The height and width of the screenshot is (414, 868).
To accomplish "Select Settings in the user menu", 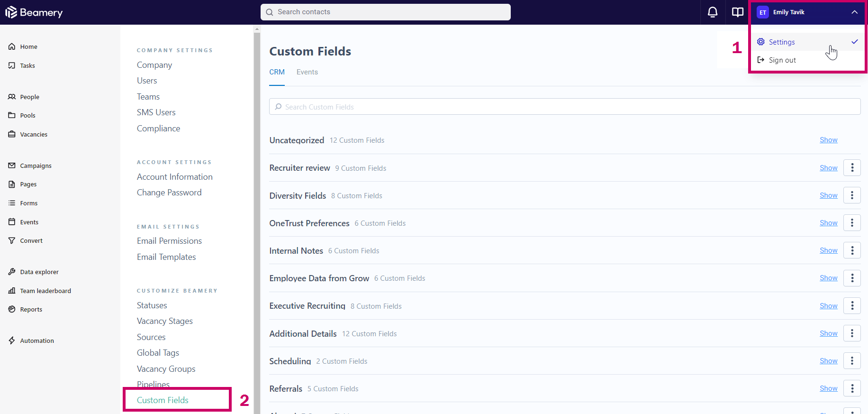I will tap(808, 42).
